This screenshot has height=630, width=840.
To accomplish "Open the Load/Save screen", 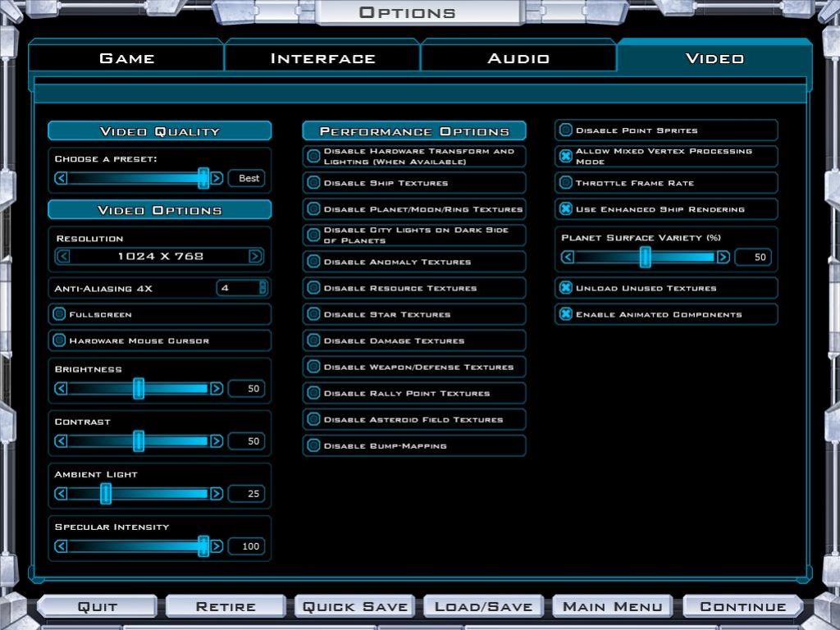I will [484, 606].
